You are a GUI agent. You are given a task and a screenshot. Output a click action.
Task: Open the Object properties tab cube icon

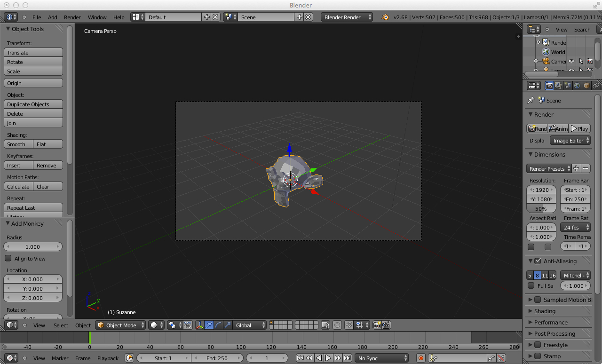click(586, 86)
